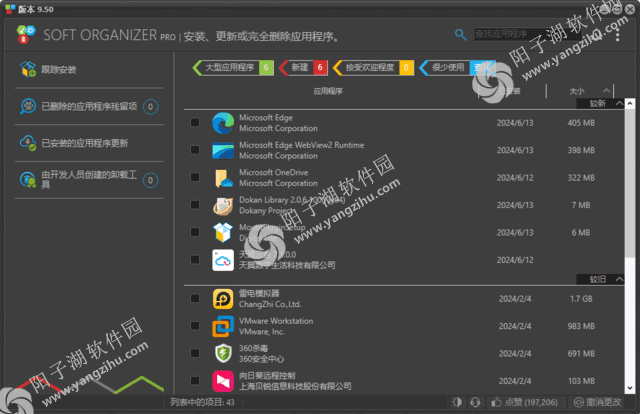Click 列表中的项目: 43 status text
This screenshot has height=414, width=640.
coord(202,402)
